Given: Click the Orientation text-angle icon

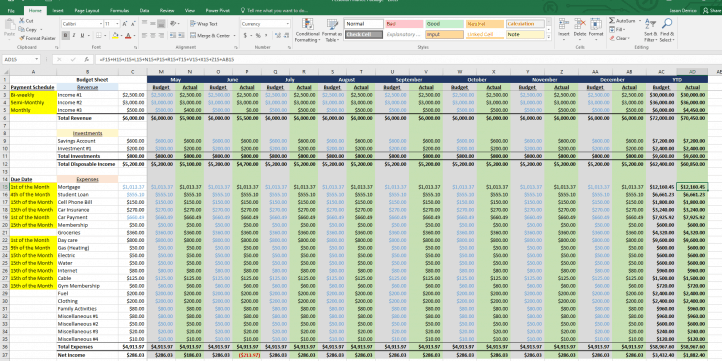Looking at the screenshot, I should pyautogui.click(x=174, y=23).
